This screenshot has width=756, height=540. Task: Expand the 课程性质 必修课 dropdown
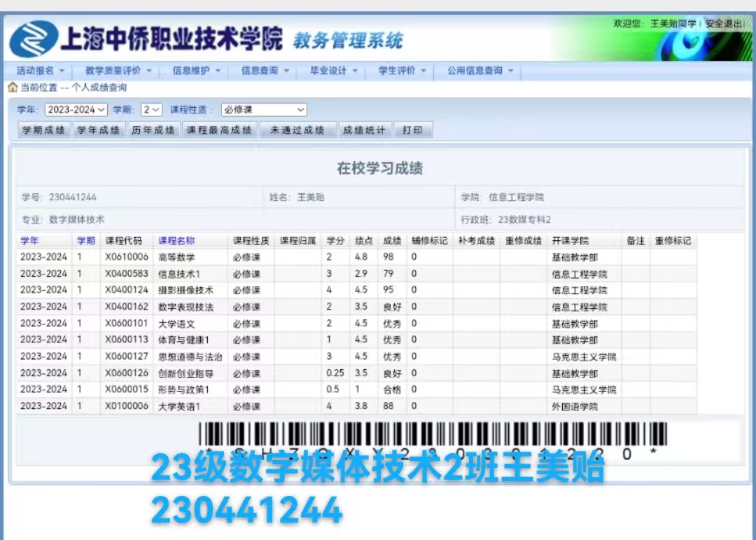(x=264, y=109)
